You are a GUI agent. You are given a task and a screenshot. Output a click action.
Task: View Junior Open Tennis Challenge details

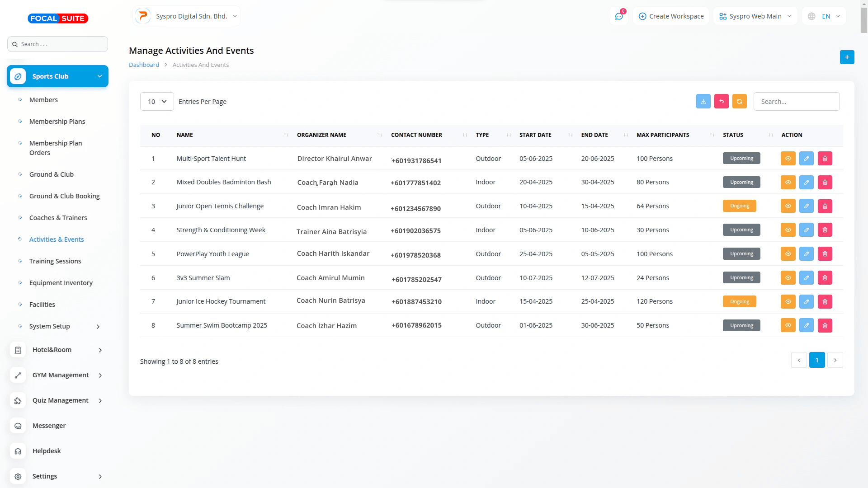[x=788, y=206]
